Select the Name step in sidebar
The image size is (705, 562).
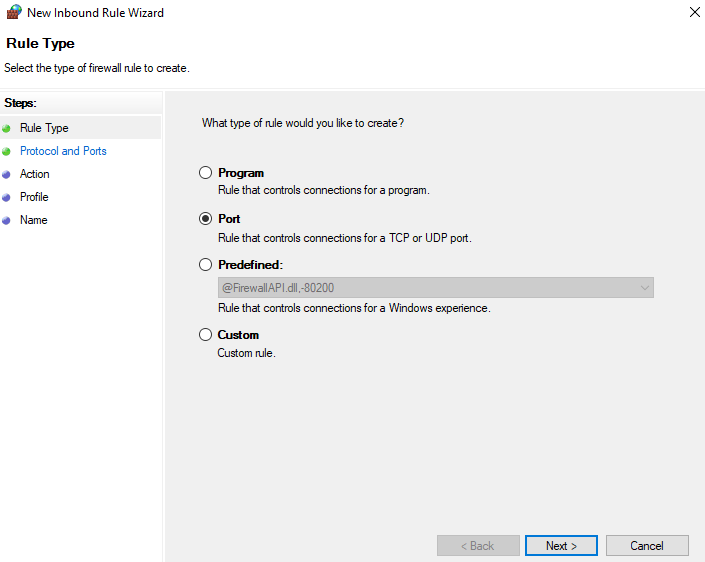pos(33,220)
